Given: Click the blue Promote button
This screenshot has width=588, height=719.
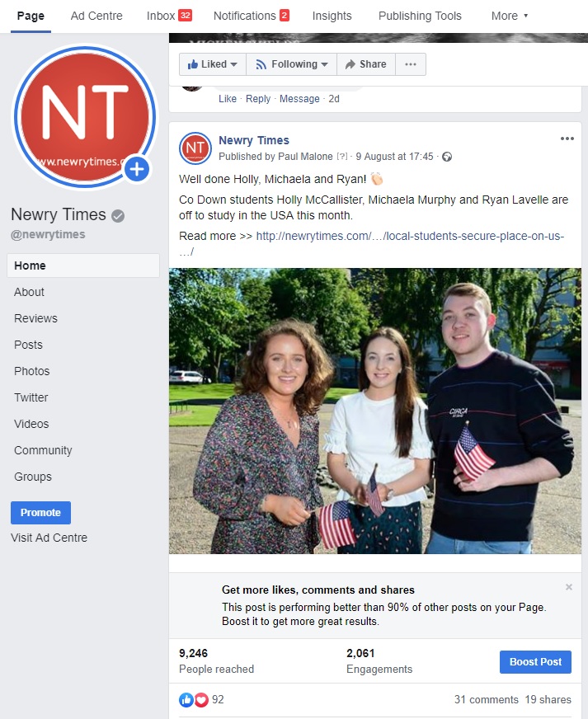Looking at the screenshot, I should [40, 513].
